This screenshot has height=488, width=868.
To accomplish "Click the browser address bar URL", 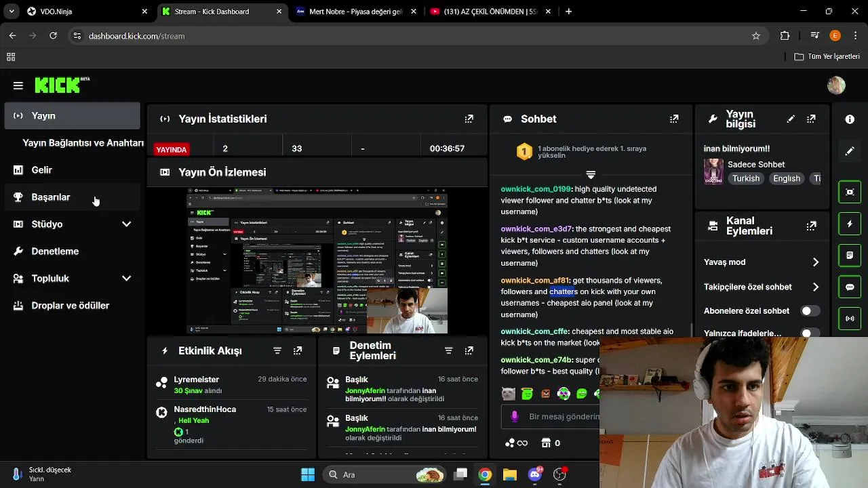I will coord(136,36).
